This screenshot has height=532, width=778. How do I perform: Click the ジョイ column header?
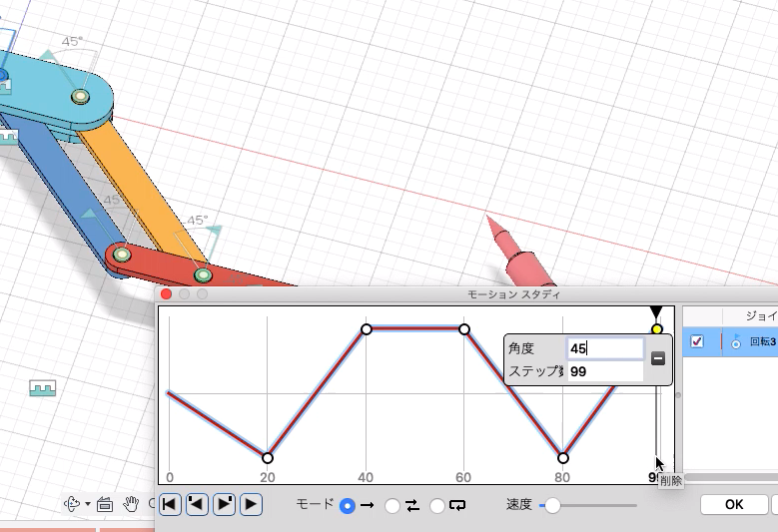(x=761, y=315)
